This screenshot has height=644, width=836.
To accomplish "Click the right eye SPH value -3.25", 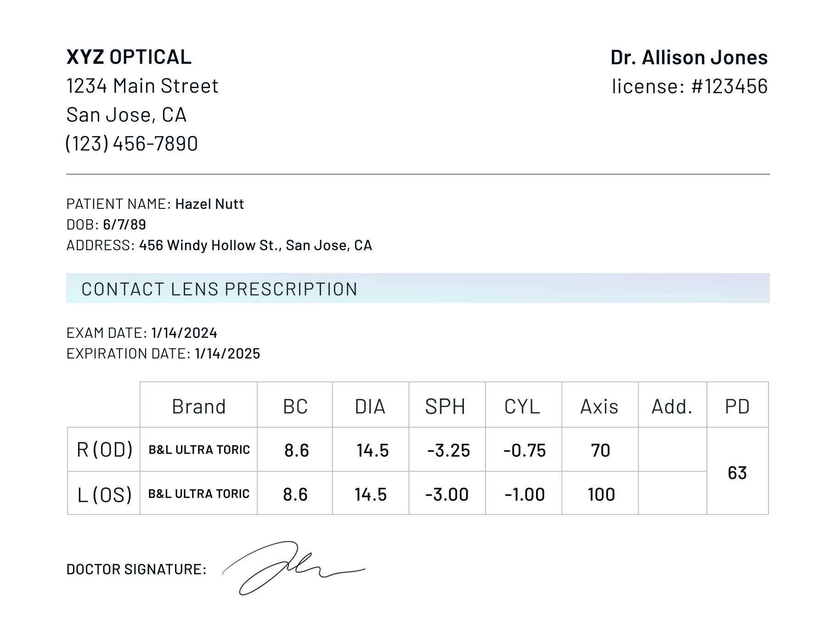I will pyautogui.click(x=448, y=450).
